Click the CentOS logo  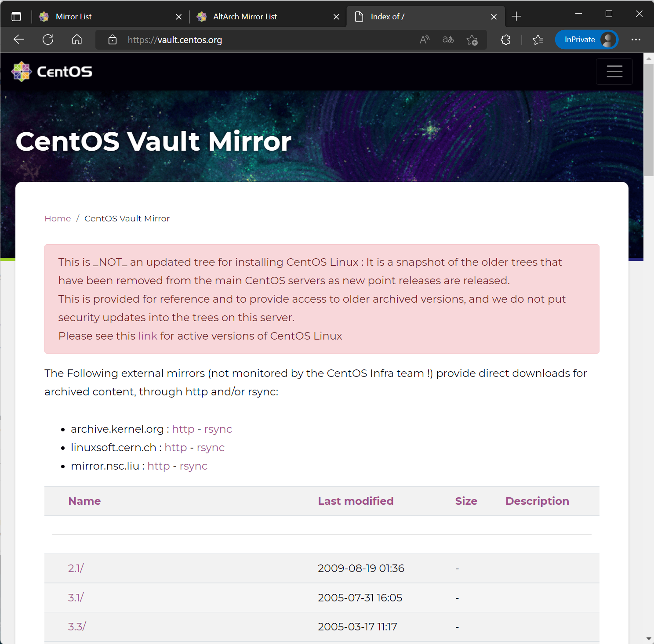coord(52,72)
